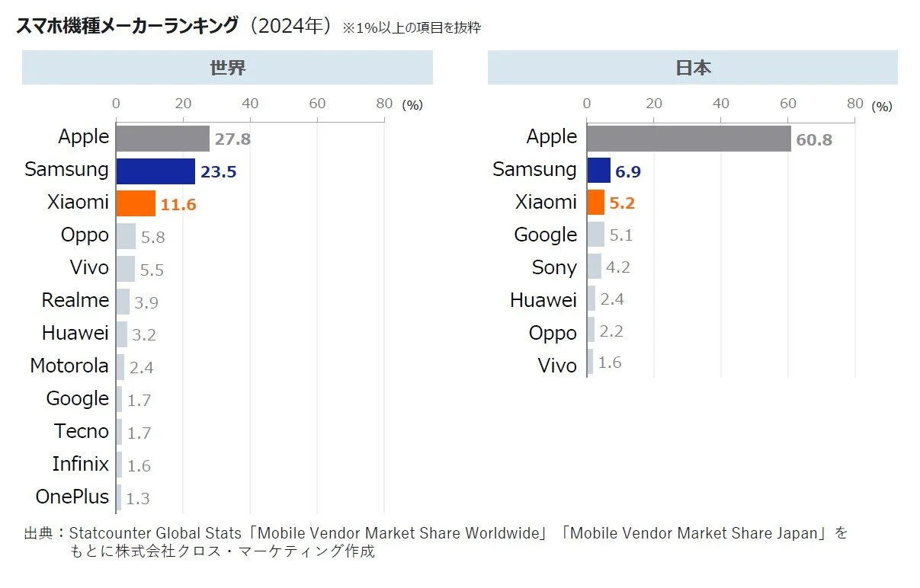
Task: Click the Realme row label
Action: coord(75,300)
